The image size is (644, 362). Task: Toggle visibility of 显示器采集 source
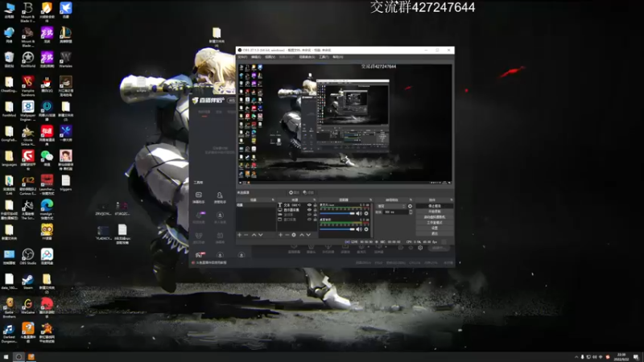tap(309, 210)
